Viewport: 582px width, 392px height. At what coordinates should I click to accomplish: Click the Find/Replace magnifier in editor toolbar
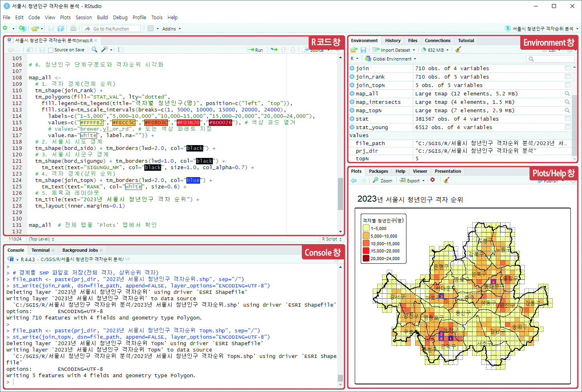(94, 50)
